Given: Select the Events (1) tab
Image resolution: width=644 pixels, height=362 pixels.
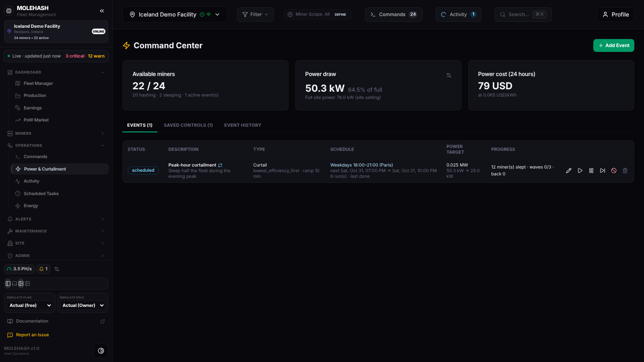Looking at the screenshot, I should point(140,125).
